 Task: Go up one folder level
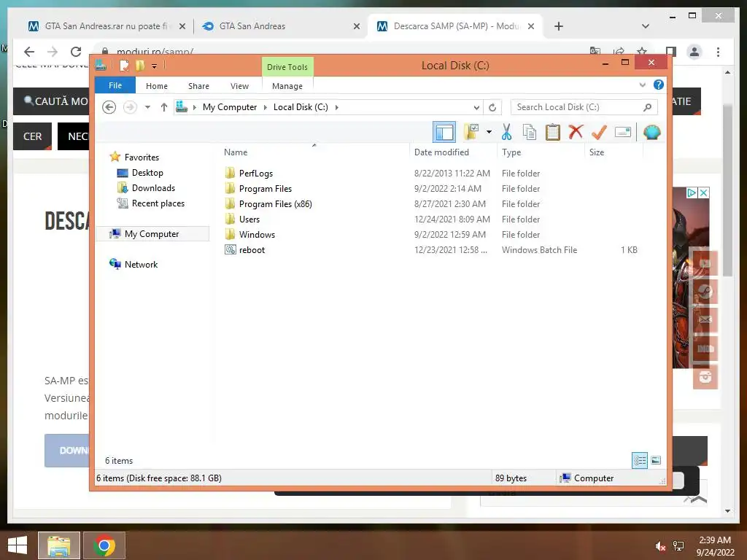point(164,107)
